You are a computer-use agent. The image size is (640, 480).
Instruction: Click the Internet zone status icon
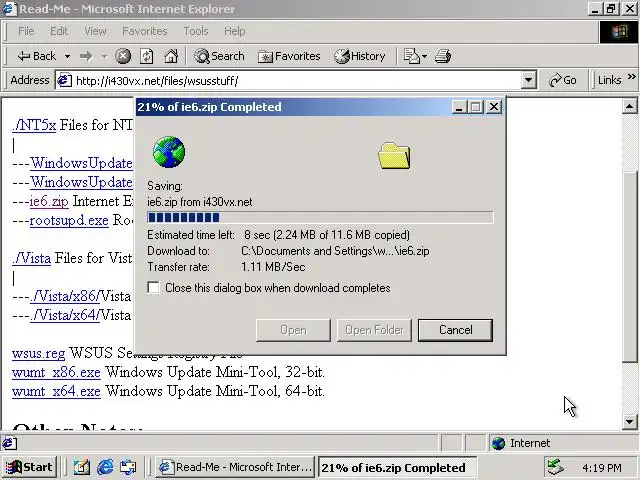click(x=498, y=443)
